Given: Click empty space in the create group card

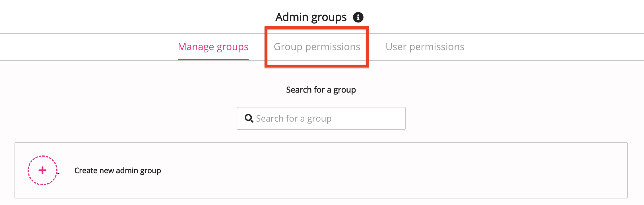Looking at the screenshot, I should [x=341, y=171].
